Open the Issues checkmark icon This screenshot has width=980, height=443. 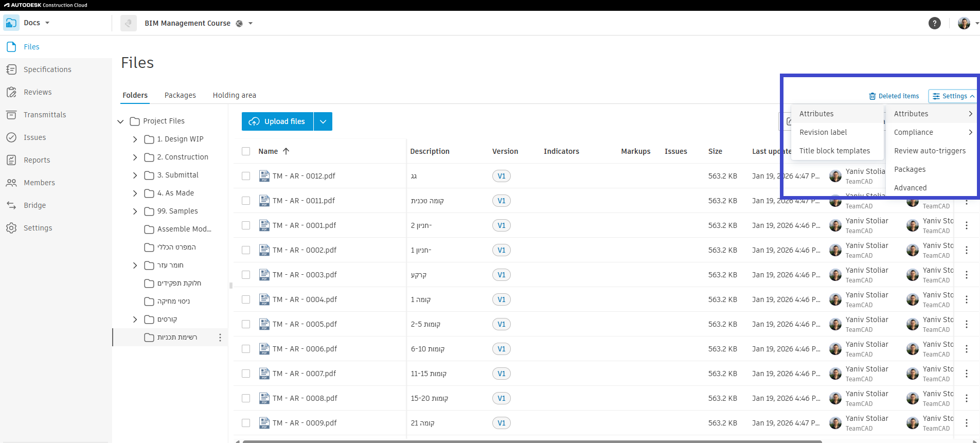point(11,137)
